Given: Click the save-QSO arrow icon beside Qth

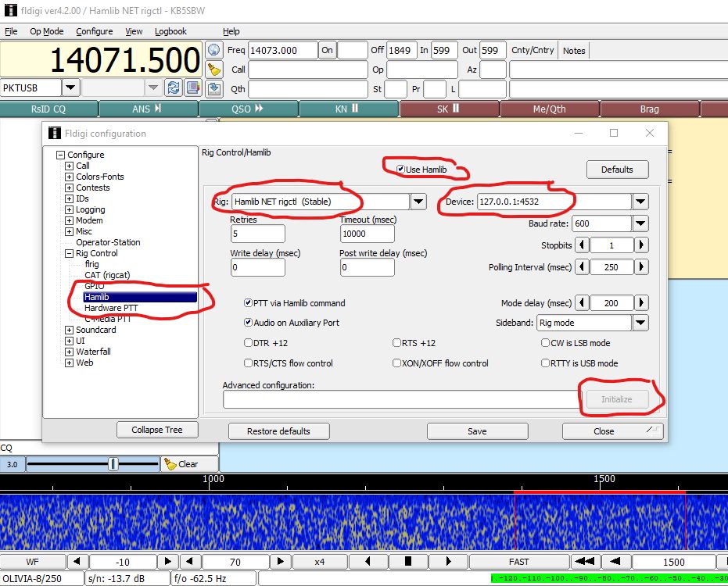Looking at the screenshot, I should pyautogui.click(x=213, y=88).
